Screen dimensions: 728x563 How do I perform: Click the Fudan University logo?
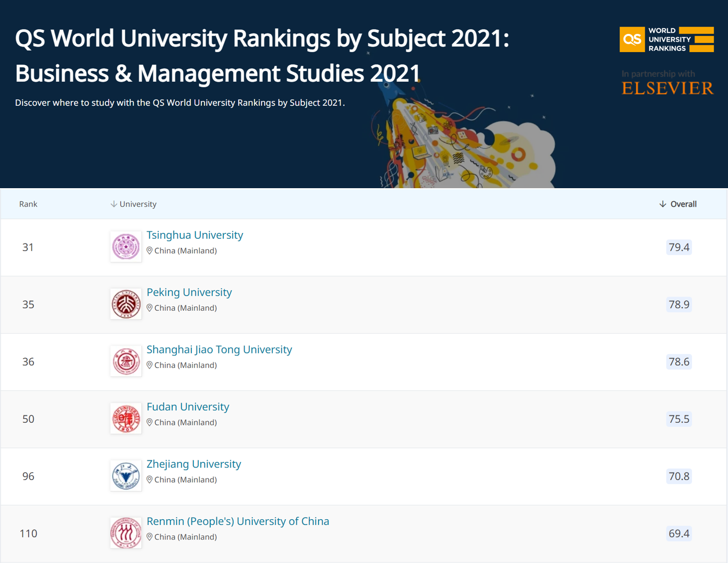coord(126,419)
